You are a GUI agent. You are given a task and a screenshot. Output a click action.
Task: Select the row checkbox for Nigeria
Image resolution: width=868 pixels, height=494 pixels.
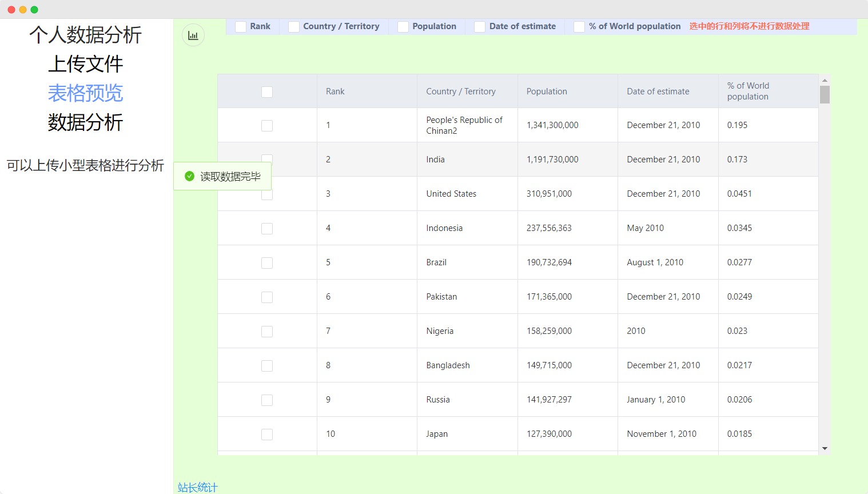(x=267, y=332)
